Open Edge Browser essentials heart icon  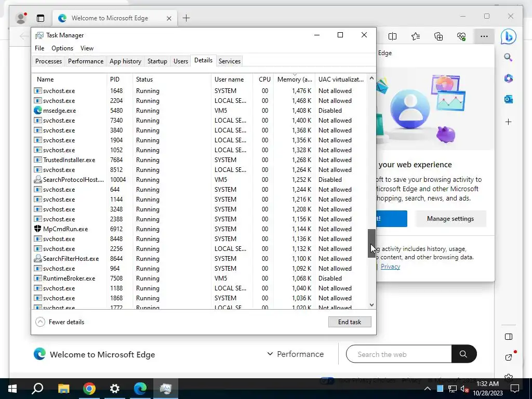pos(461,36)
